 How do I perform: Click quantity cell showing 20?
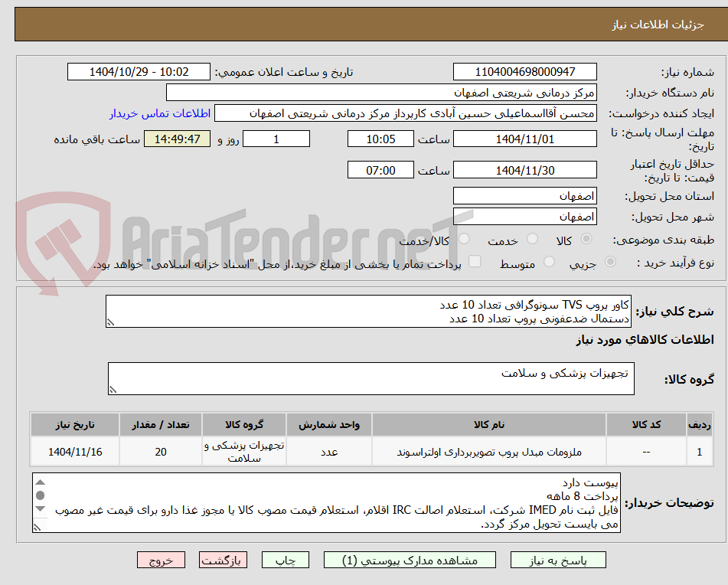click(161, 452)
